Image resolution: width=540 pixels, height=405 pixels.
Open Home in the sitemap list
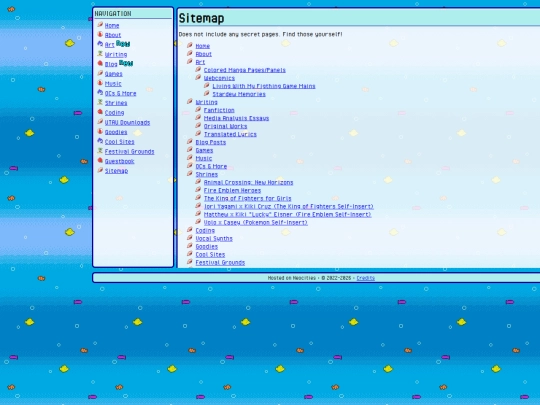[203, 46]
